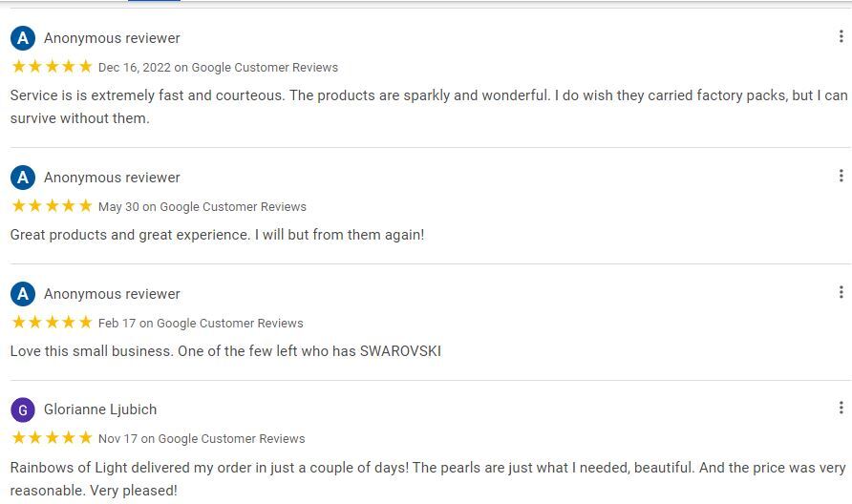
Task: Click the five-star rating on Dec 16 review
Action: pyautogui.click(x=52, y=66)
